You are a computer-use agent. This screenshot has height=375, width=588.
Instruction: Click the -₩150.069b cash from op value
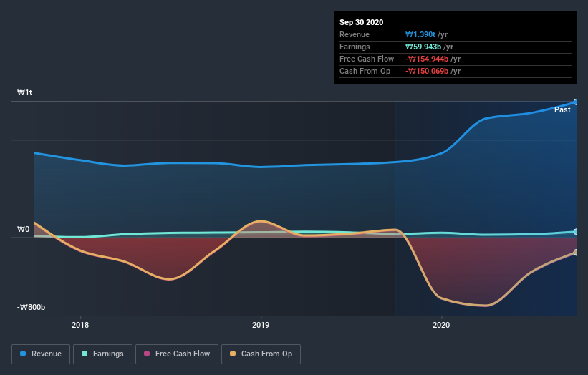pos(427,71)
